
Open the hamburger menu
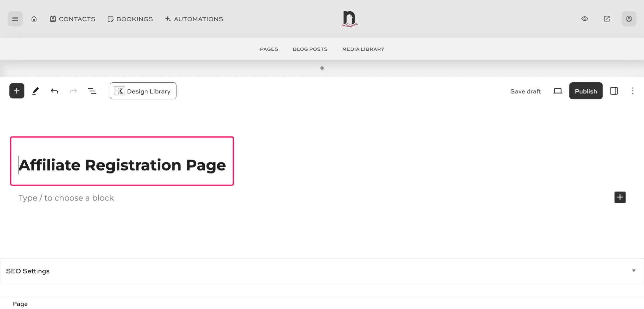[15, 19]
